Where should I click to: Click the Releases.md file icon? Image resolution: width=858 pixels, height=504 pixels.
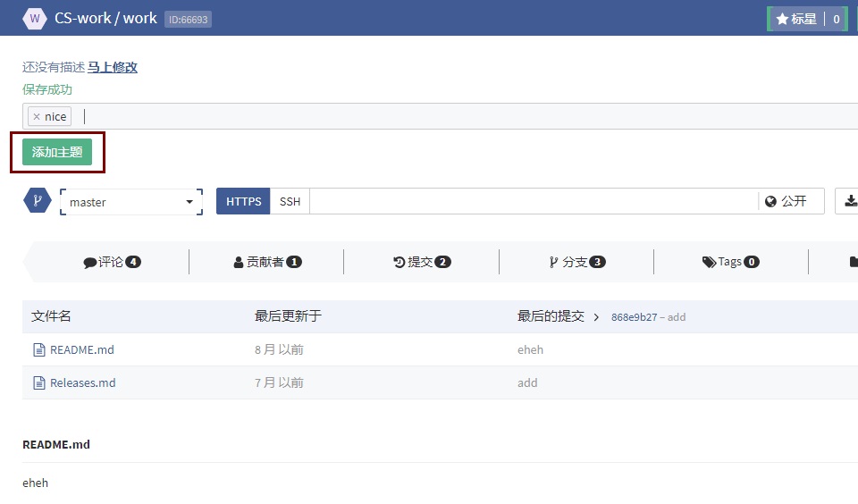point(38,383)
